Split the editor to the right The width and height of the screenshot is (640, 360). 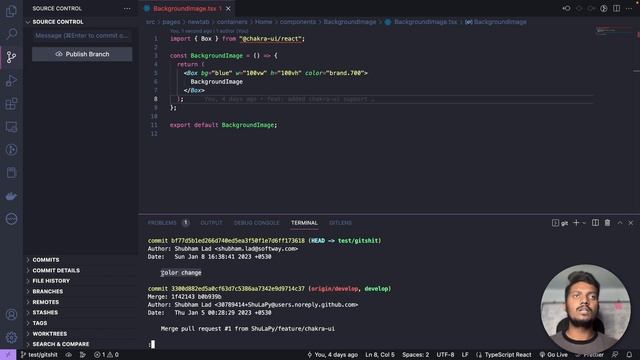click(x=616, y=9)
